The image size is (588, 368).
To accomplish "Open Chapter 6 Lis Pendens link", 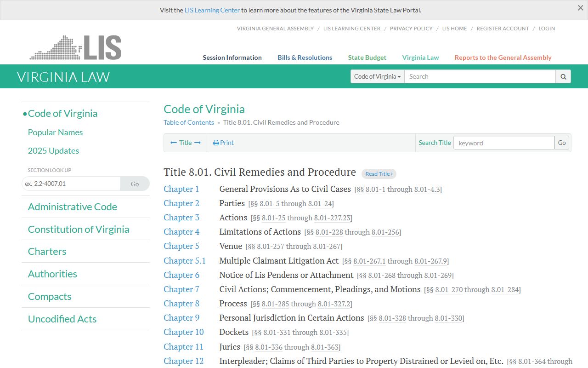I will (181, 275).
